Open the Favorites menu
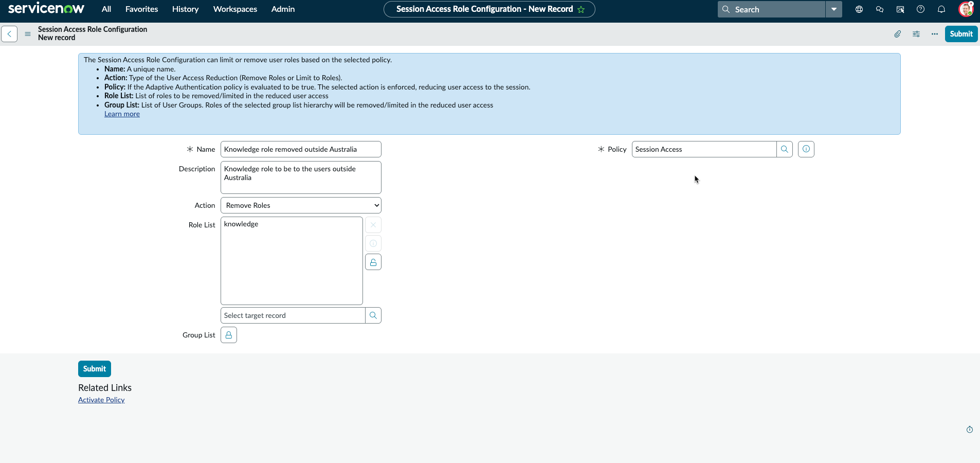Screen dimensions: 980x463 [141, 9]
